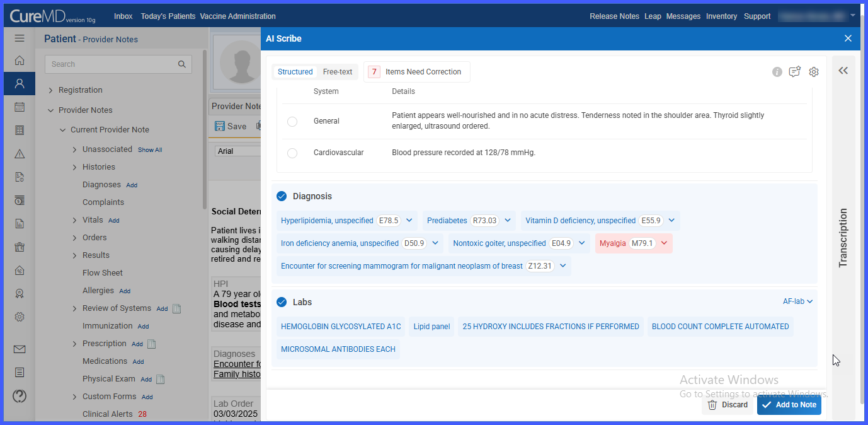Select the Cardiovascular system radio button

pyautogui.click(x=292, y=153)
